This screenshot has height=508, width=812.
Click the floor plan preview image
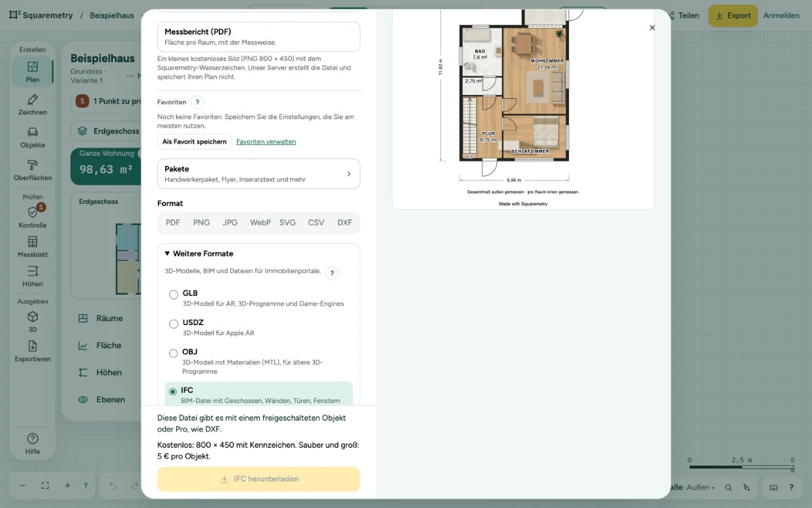click(523, 109)
